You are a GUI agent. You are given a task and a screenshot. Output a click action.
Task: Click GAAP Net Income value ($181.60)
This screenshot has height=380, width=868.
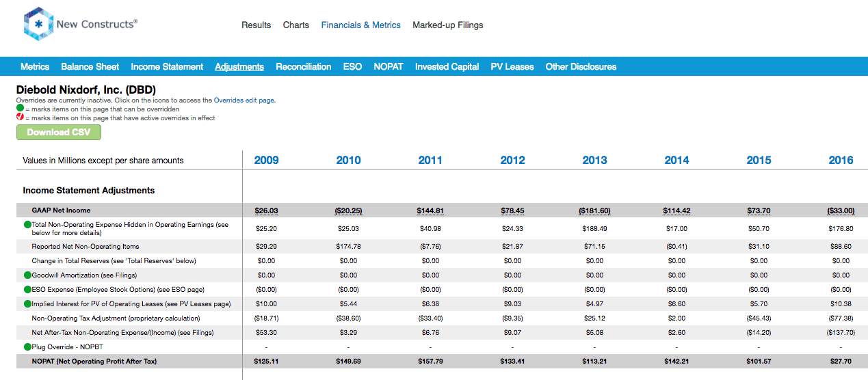point(595,211)
